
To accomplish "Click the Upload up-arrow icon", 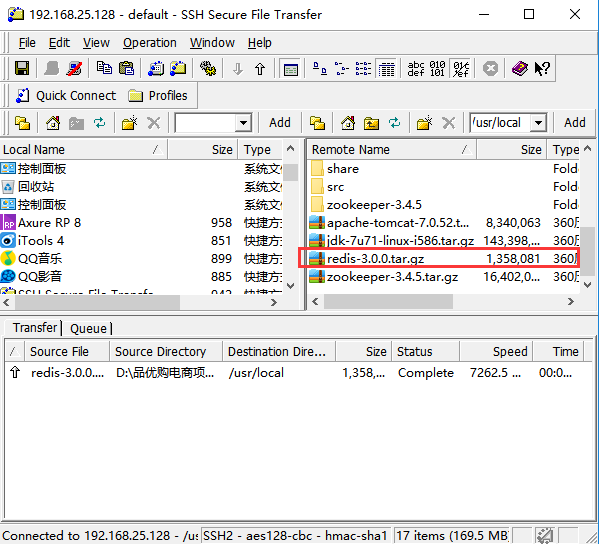I will click(260, 69).
